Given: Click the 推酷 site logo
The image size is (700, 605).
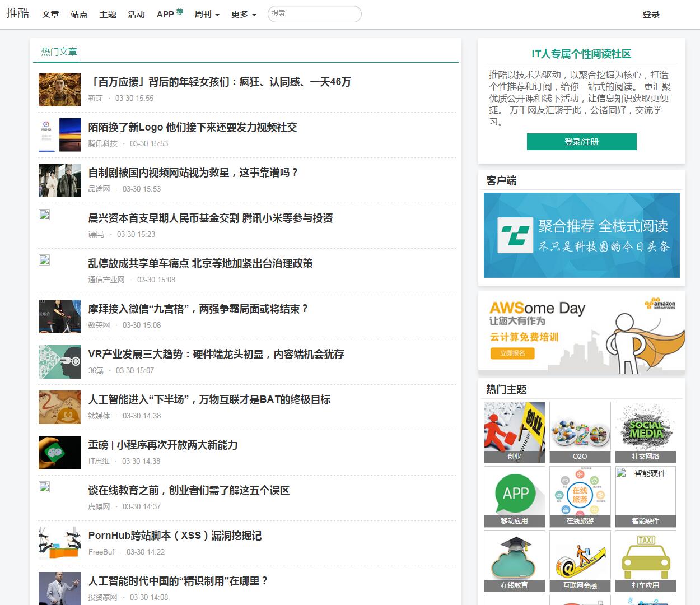Looking at the screenshot, I should pos(18,13).
